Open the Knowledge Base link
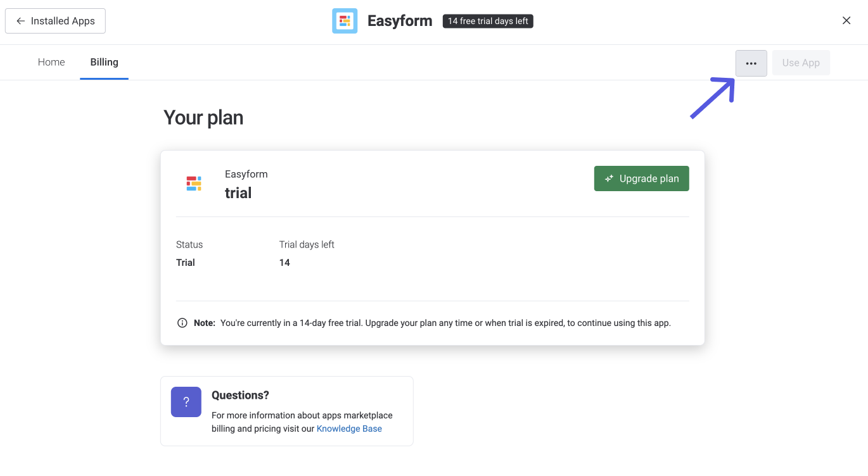The width and height of the screenshot is (868, 476). pos(349,429)
